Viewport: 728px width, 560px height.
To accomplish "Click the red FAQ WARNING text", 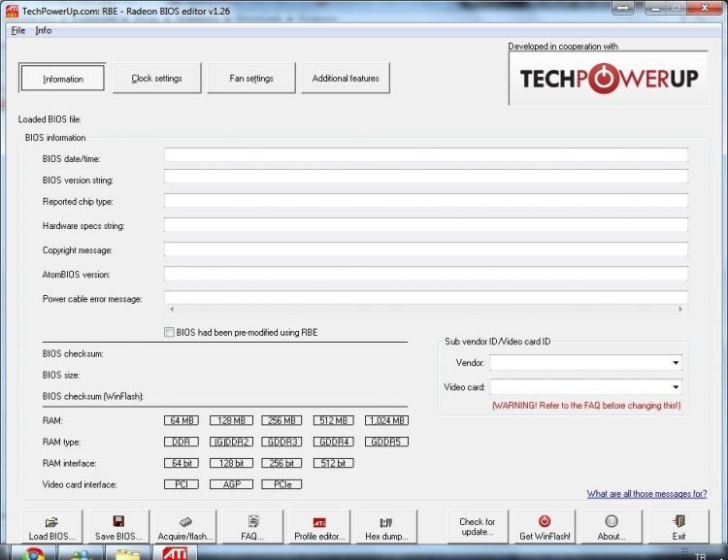I will point(586,406).
